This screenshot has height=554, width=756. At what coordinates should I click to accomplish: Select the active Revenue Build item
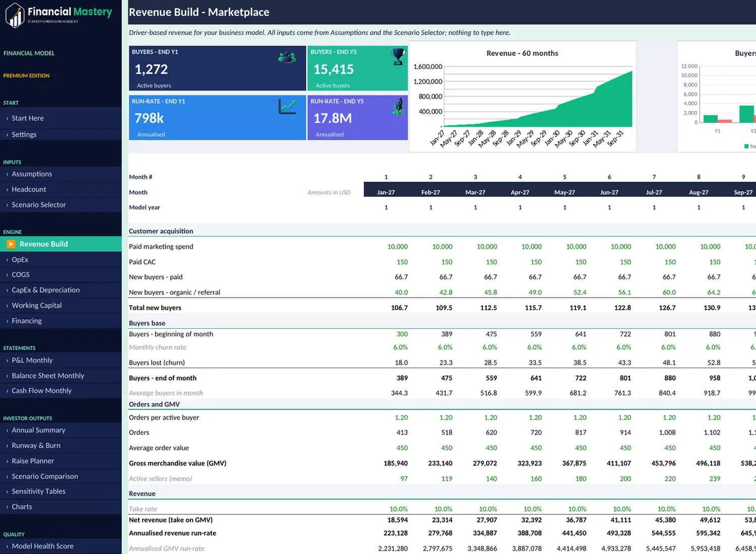click(x=61, y=244)
